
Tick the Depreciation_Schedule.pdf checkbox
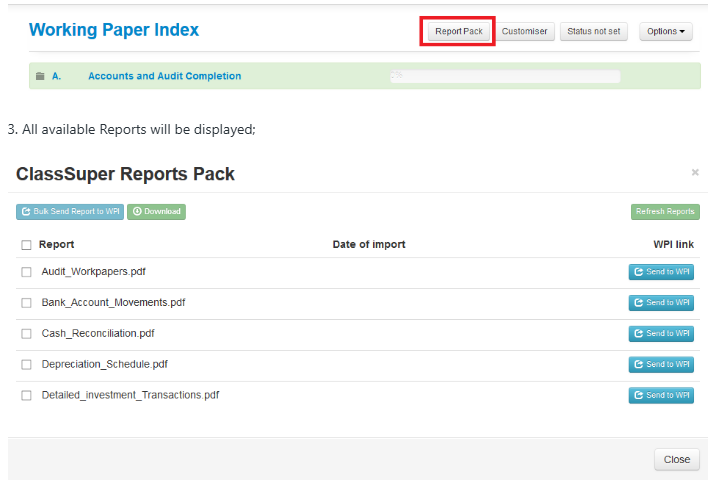tap(27, 365)
